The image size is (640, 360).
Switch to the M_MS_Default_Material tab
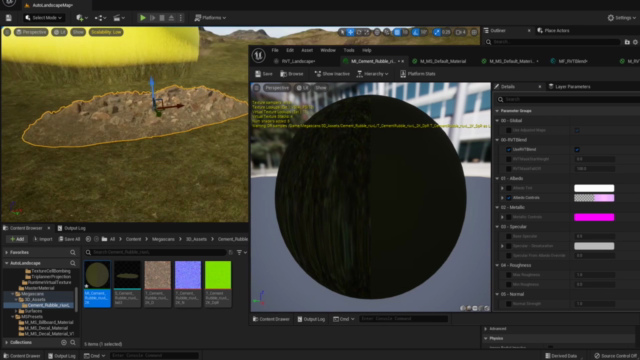tap(439, 61)
